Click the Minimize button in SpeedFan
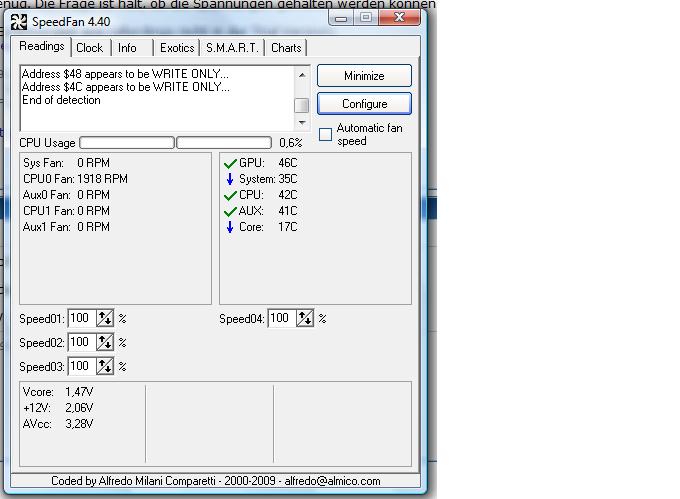This screenshot has height=499, width=680. coord(364,76)
